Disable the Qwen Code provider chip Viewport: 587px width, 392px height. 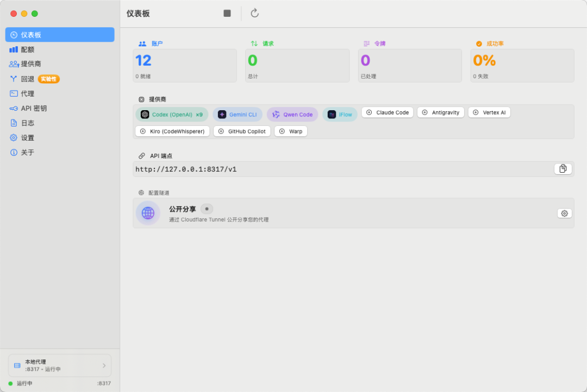pos(292,114)
